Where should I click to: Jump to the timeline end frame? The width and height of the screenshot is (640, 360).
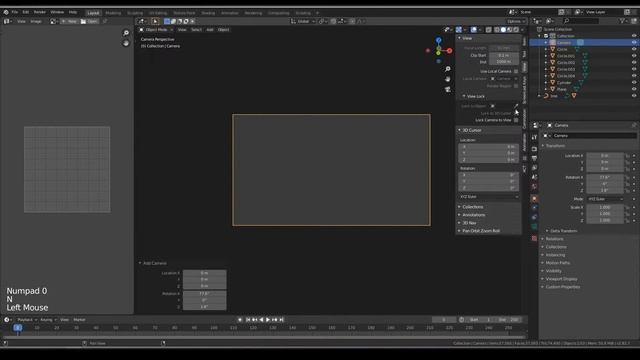pos(281,320)
